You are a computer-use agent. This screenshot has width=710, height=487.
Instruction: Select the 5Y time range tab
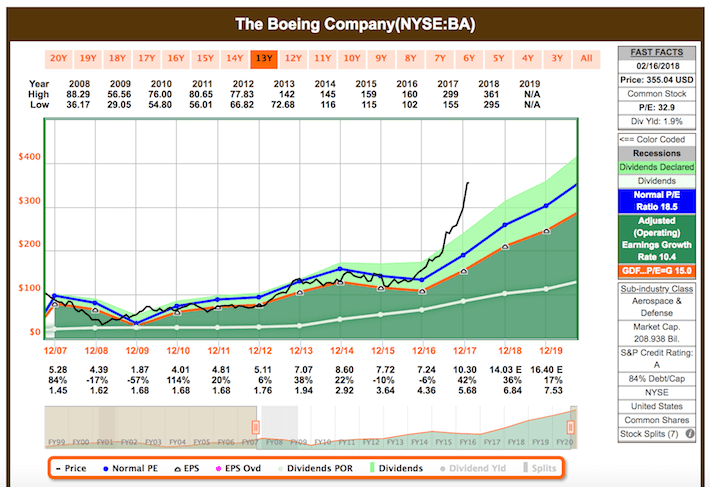point(498,58)
